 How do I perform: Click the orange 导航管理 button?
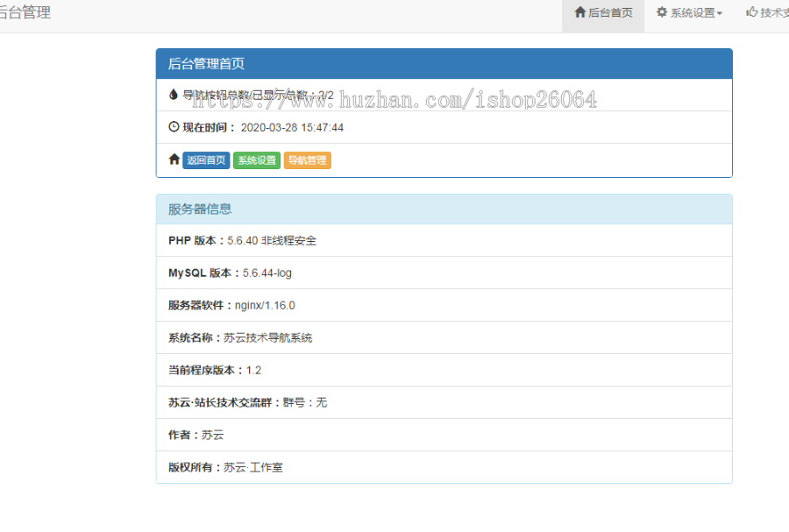click(308, 160)
